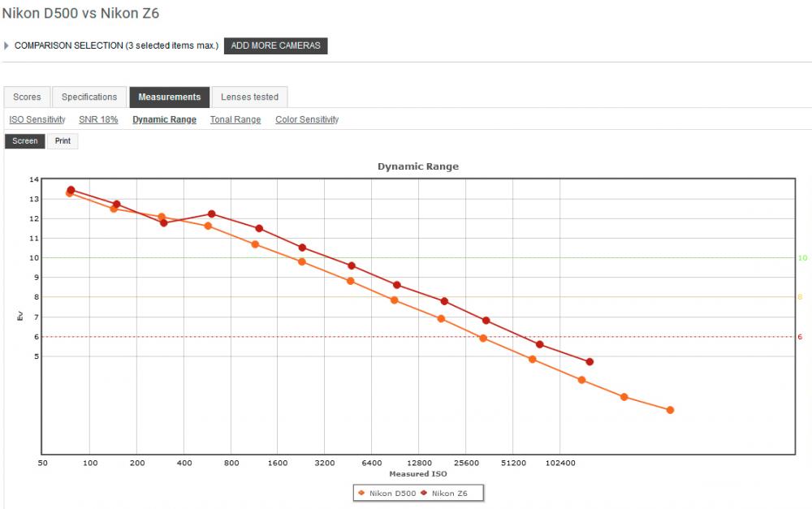Click the ADD MORE CAMERAS button
Image resolution: width=812 pixels, height=509 pixels.
[275, 45]
